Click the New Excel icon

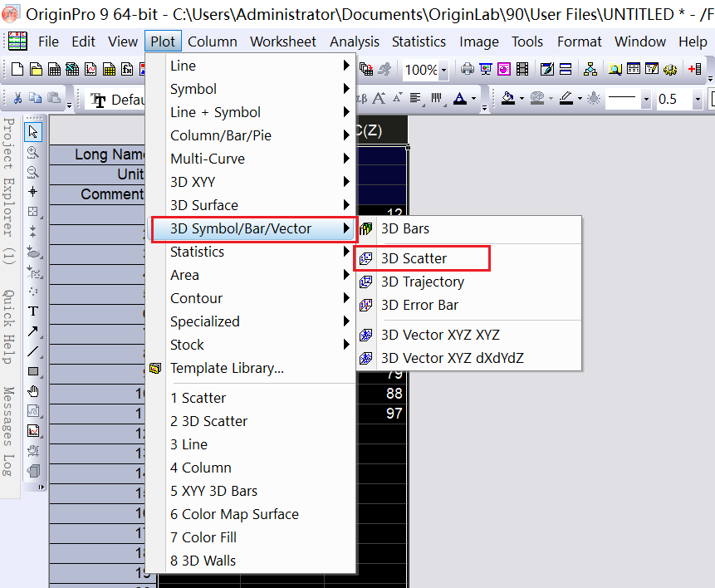tap(72, 69)
